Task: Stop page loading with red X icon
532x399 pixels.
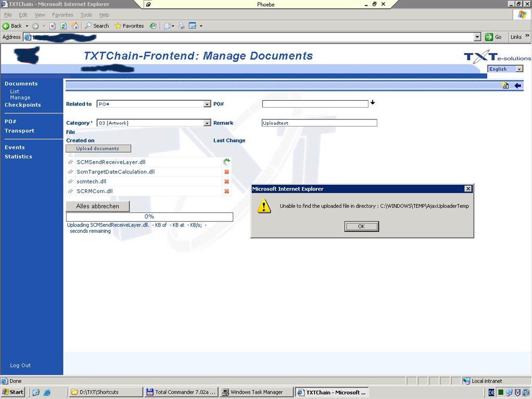Action: point(52,26)
